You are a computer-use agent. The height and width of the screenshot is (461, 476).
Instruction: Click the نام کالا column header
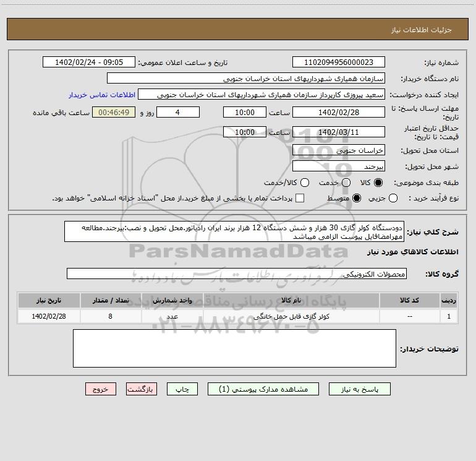pyautogui.click(x=291, y=301)
